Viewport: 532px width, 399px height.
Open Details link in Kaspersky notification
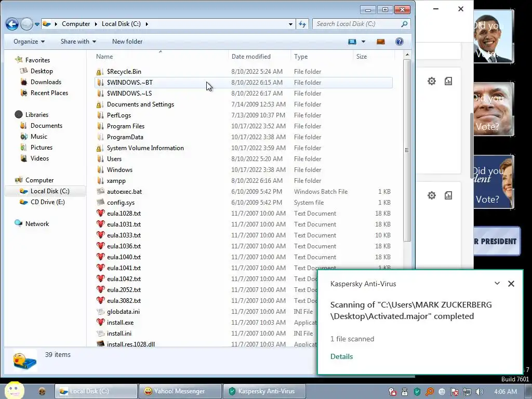click(x=341, y=356)
